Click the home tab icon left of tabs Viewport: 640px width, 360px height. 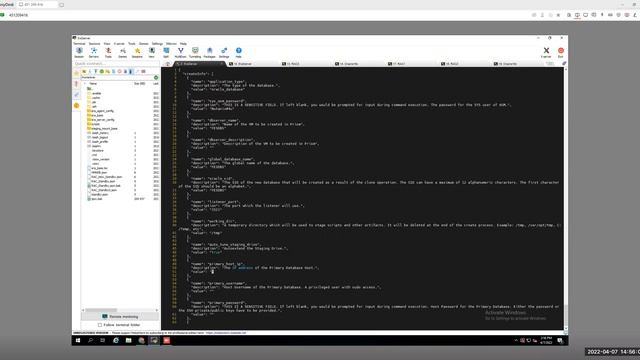pyautogui.click(x=168, y=64)
